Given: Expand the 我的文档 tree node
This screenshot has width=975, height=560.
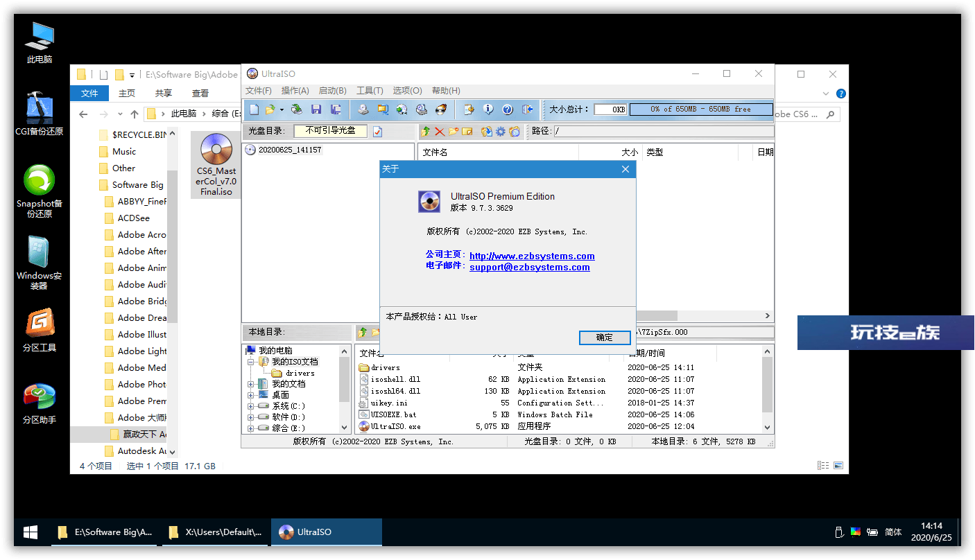Looking at the screenshot, I should (251, 384).
